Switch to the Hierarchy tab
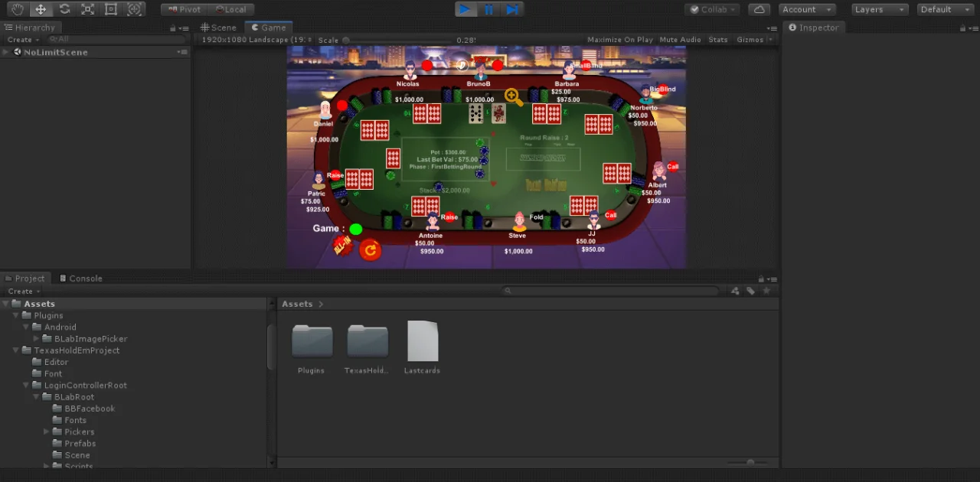This screenshot has width=980, height=482. pos(29,28)
